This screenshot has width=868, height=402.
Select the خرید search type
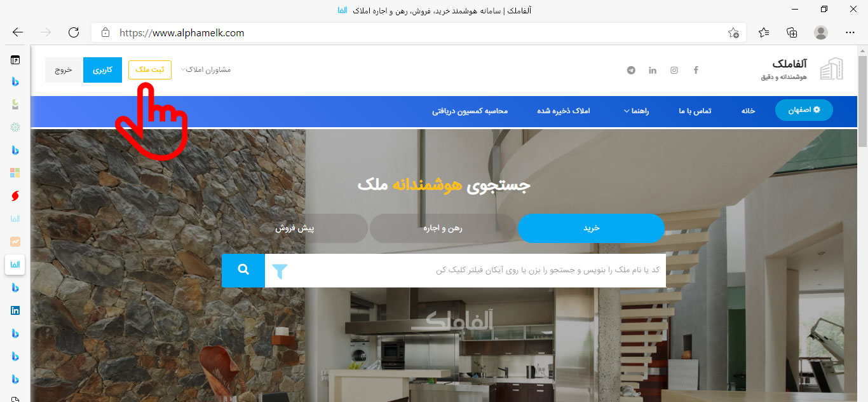592,228
